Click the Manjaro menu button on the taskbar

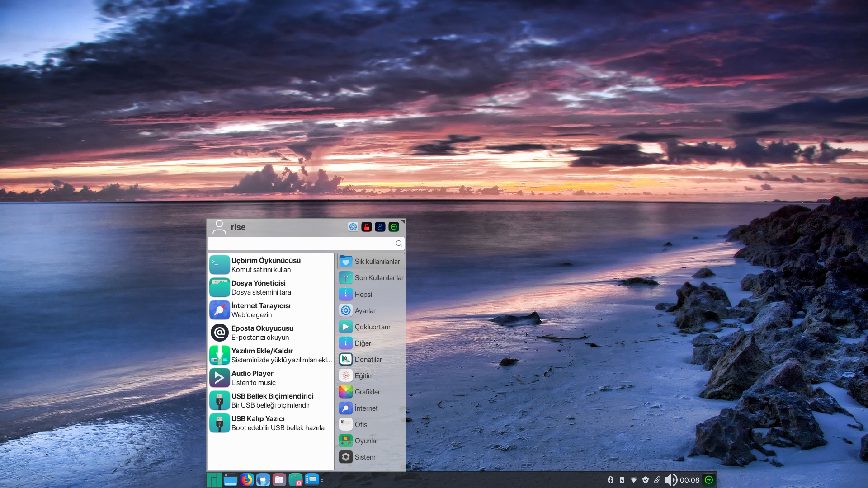click(x=214, y=480)
